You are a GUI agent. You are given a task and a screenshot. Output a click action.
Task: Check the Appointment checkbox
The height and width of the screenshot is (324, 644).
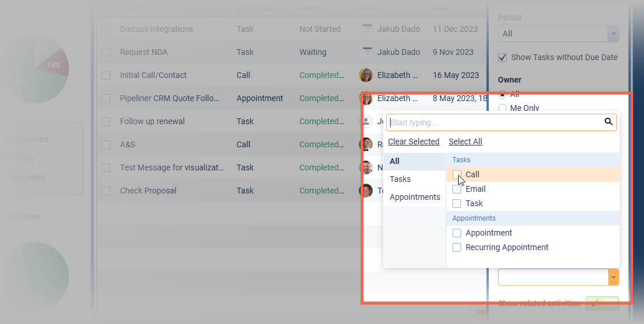tap(456, 233)
